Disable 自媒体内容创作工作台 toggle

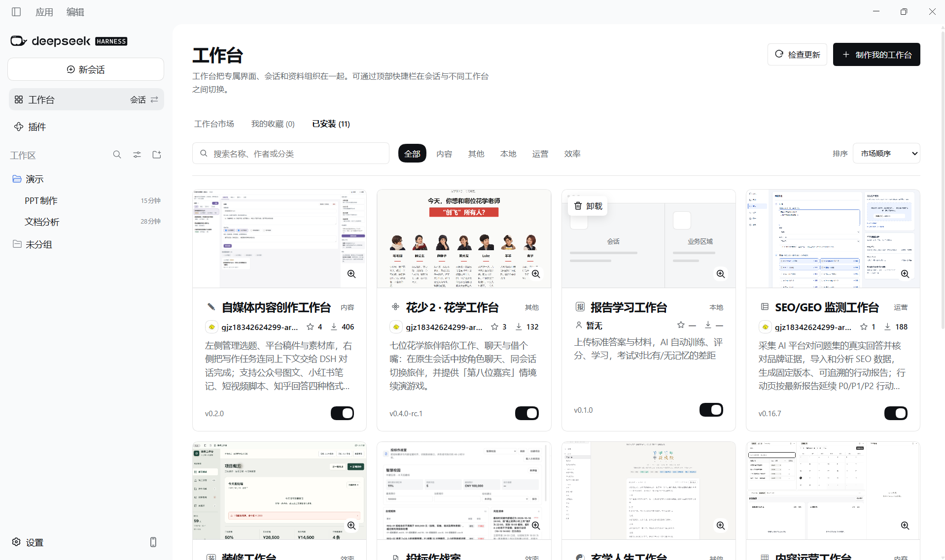pos(342,413)
